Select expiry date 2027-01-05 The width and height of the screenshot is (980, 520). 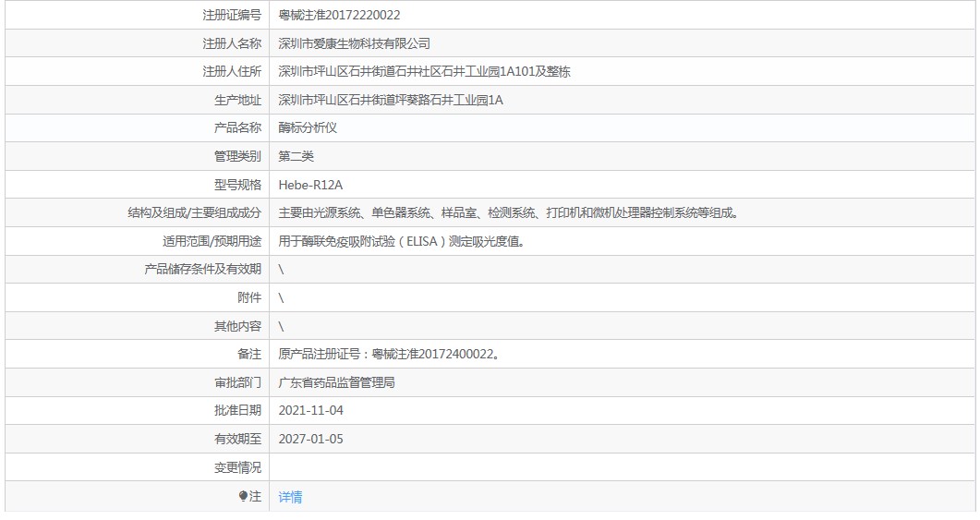point(310,440)
